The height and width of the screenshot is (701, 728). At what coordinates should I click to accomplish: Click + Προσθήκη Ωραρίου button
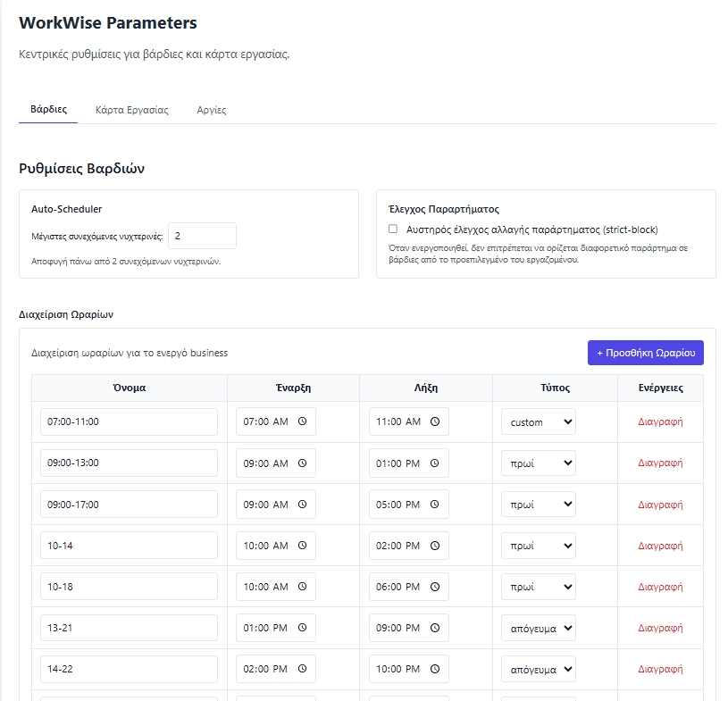coord(645,353)
